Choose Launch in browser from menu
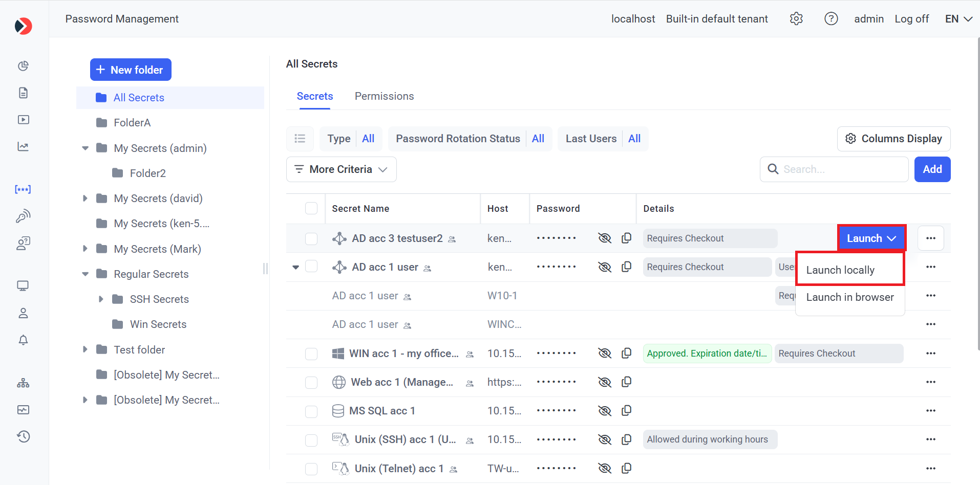980x485 pixels. (849, 297)
